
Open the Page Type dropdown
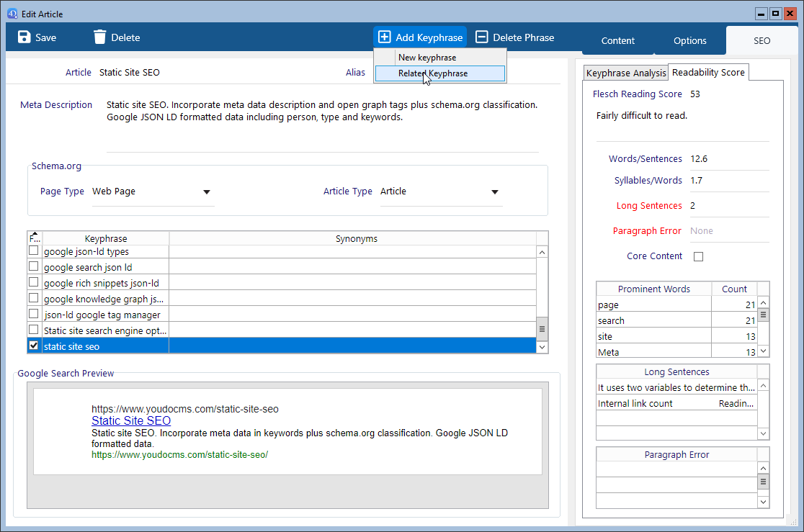[207, 192]
